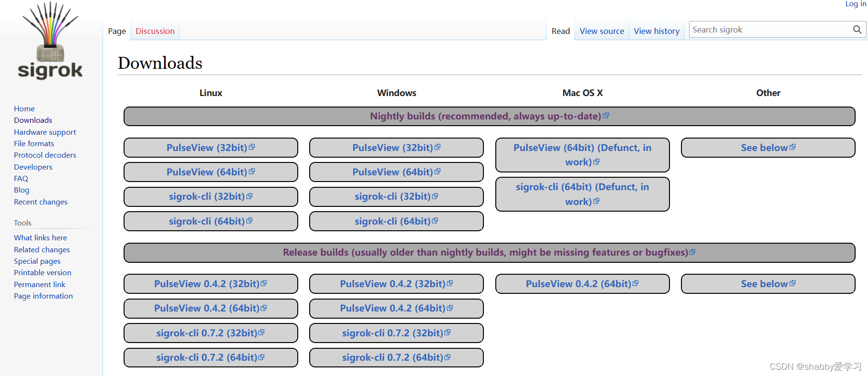Open Mac PulseView (64bit) Defunct link
Viewport: 868px width, 376px height.
[582, 155]
